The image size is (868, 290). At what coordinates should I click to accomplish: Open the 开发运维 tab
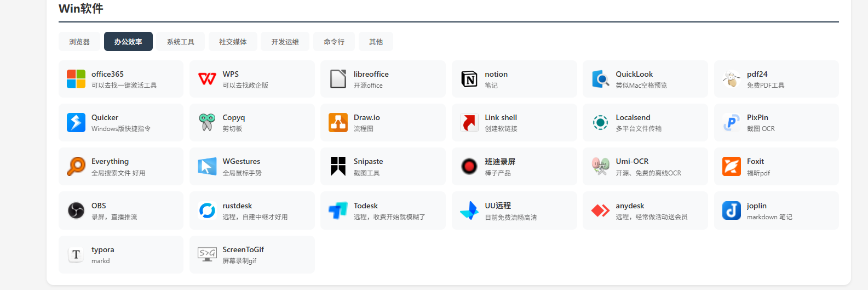click(x=285, y=42)
